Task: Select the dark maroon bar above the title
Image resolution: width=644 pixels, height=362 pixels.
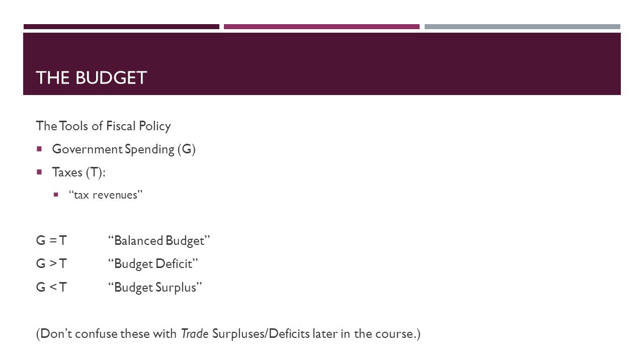Action: [x=121, y=27]
